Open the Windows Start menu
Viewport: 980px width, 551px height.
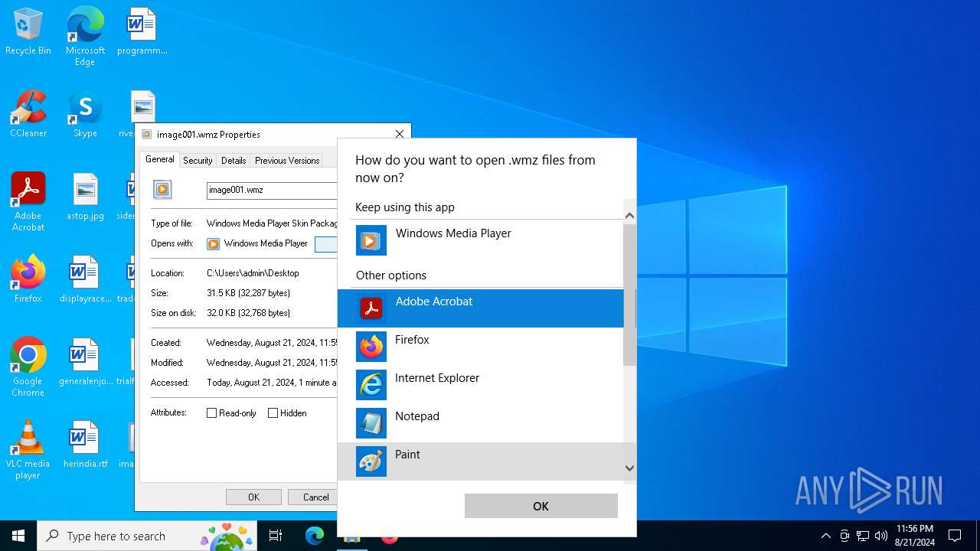(18, 536)
